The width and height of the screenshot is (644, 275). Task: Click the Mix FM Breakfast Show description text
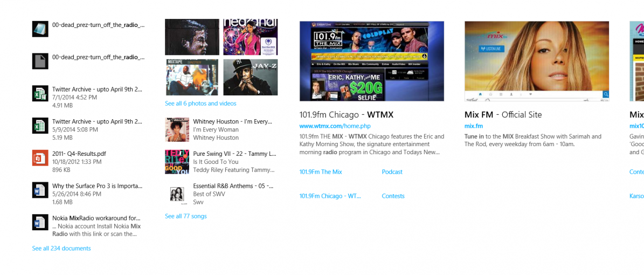[532, 140]
